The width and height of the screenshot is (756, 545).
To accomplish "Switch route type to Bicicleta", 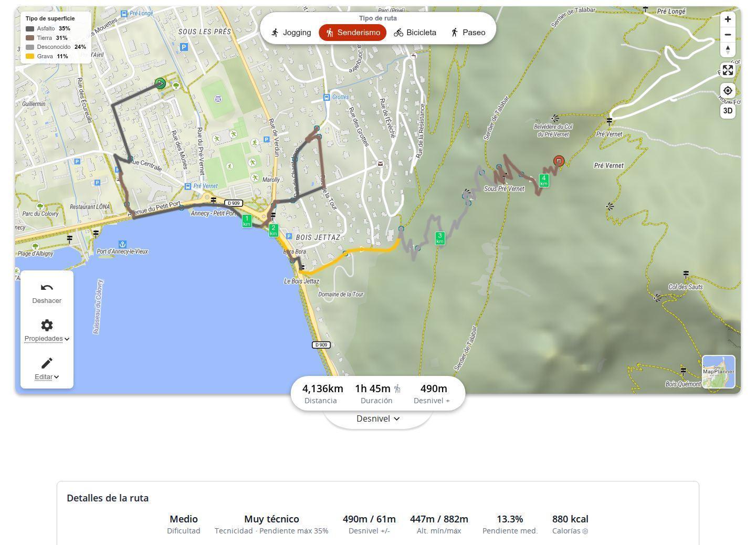I will click(415, 33).
